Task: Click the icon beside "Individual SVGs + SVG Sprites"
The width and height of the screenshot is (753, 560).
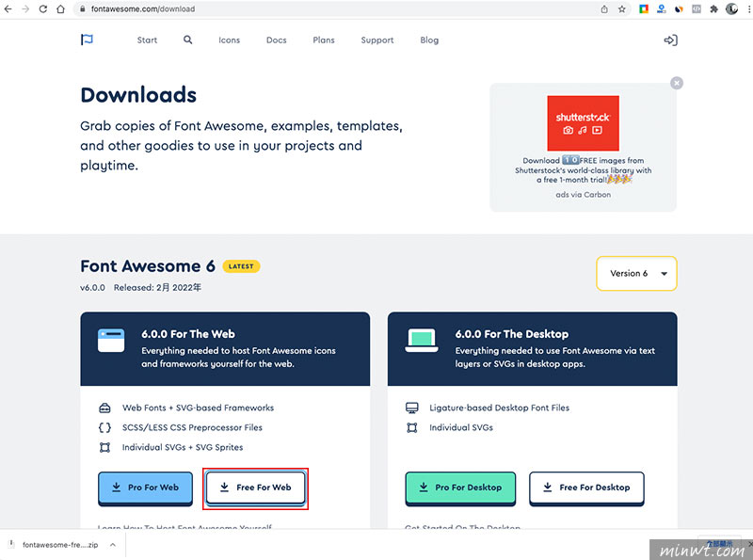Action: [104, 448]
